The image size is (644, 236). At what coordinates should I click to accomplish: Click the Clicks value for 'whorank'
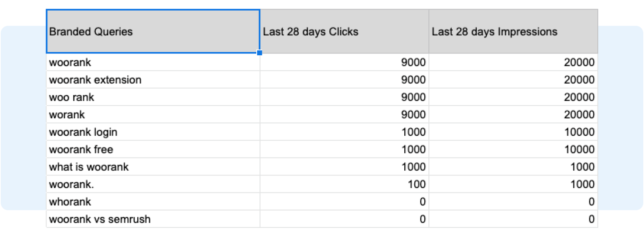(x=344, y=202)
